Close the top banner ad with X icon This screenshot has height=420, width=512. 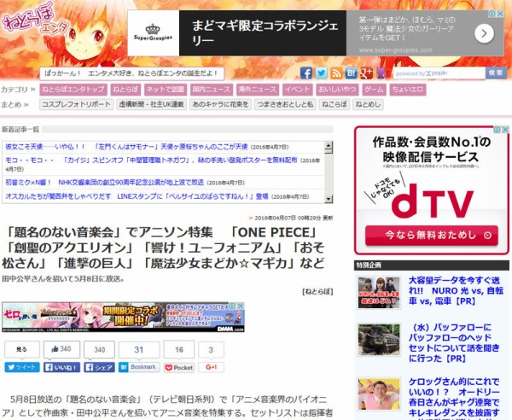[x=500, y=14]
